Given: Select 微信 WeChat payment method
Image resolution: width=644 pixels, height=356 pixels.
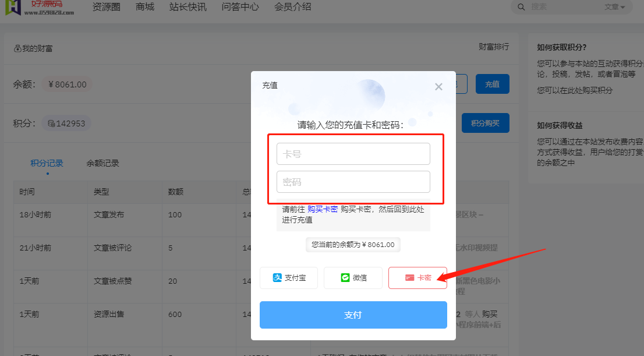Looking at the screenshot, I should pos(353,278).
